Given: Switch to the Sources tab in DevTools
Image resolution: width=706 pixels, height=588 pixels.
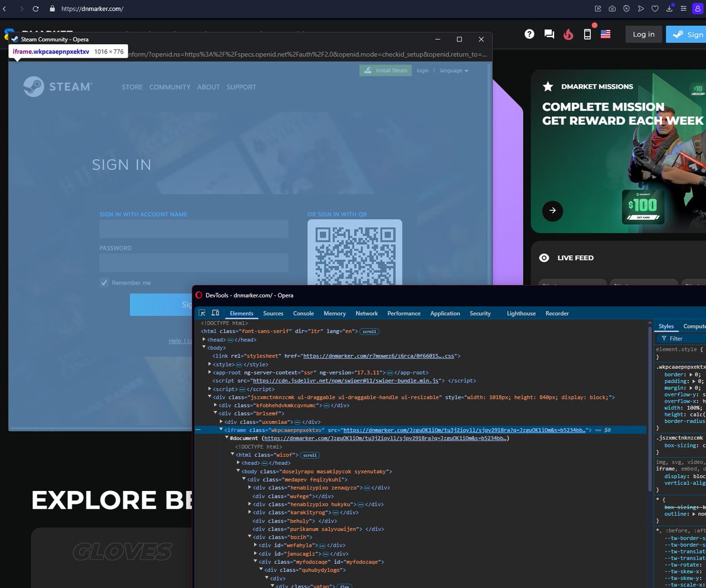Looking at the screenshot, I should (x=273, y=313).
